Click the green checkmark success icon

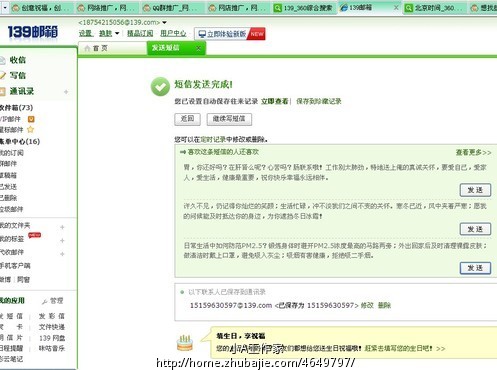point(160,87)
